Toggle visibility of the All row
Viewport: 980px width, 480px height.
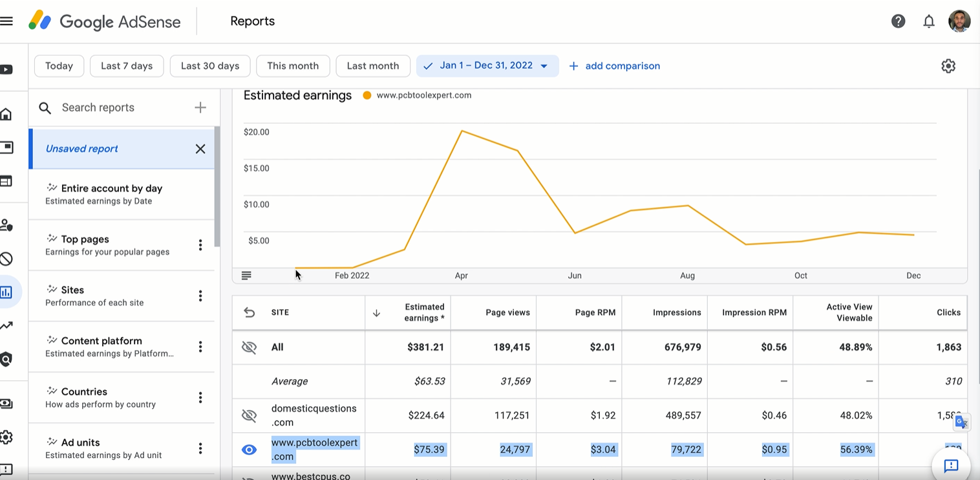point(249,347)
